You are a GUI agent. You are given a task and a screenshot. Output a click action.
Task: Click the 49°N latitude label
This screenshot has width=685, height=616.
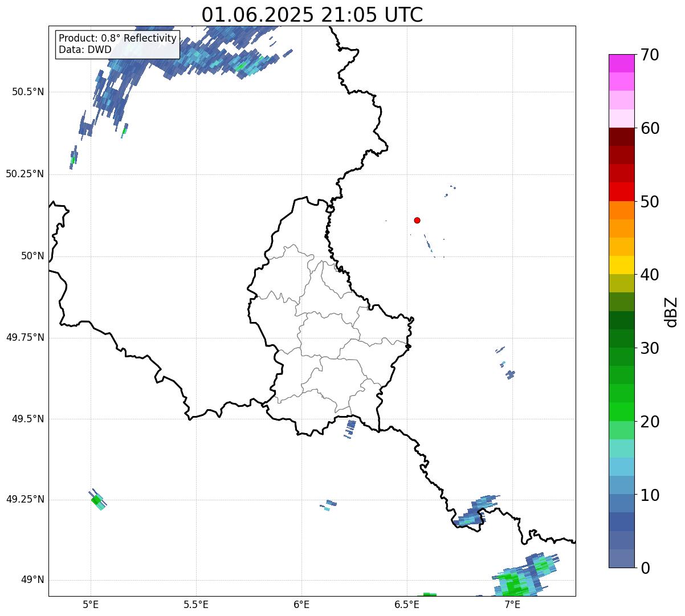(x=32, y=580)
